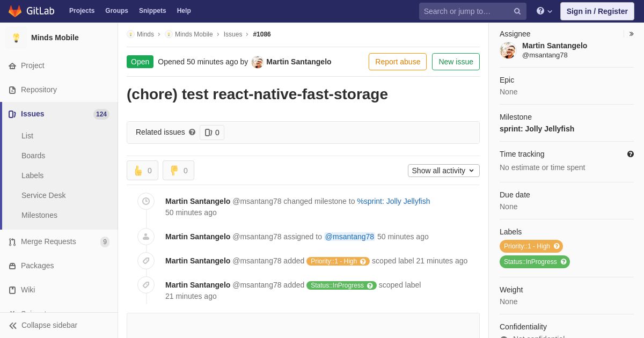644x338 pixels.
Task: Click the Report abuse button
Action: [x=398, y=62]
